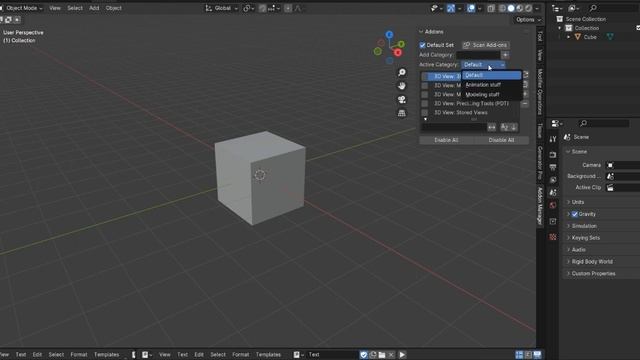Unlink text datablock with the X icon
This screenshot has width=640, height=360.
coord(391,355)
